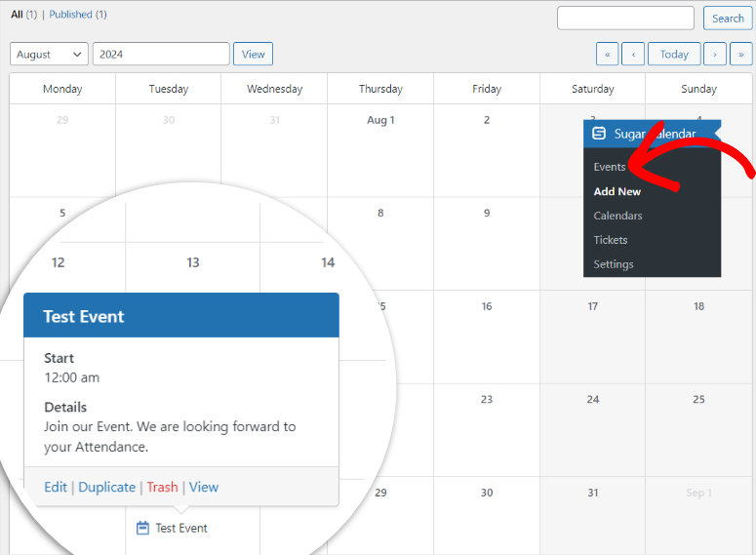The height and width of the screenshot is (555, 756).
Task: Click the 2024 year input field
Action: [x=161, y=54]
